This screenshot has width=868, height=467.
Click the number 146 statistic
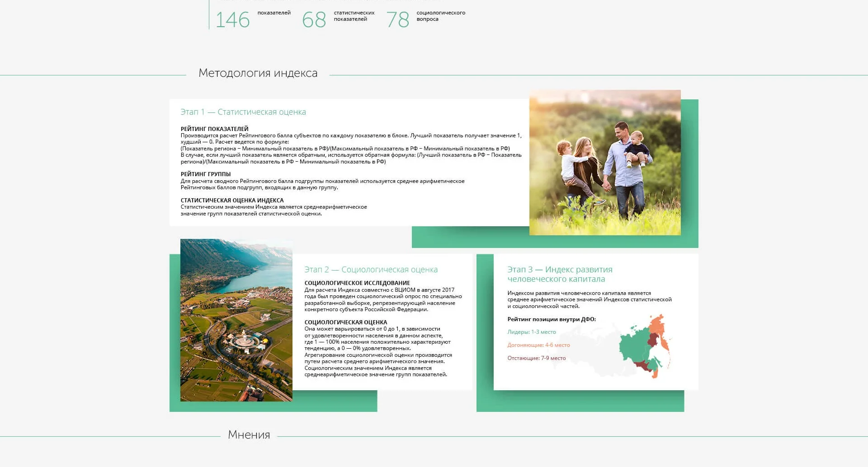point(232,20)
